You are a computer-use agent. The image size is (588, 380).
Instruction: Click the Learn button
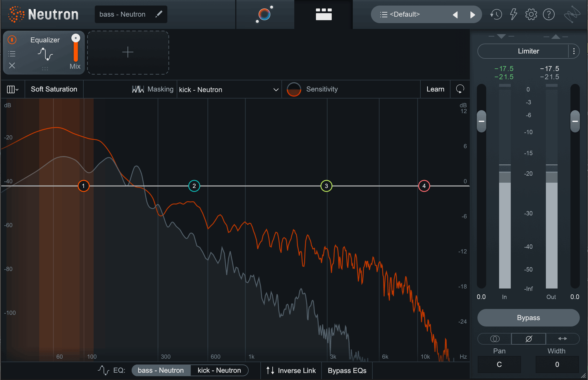pyautogui.click(x=435, y=89)
